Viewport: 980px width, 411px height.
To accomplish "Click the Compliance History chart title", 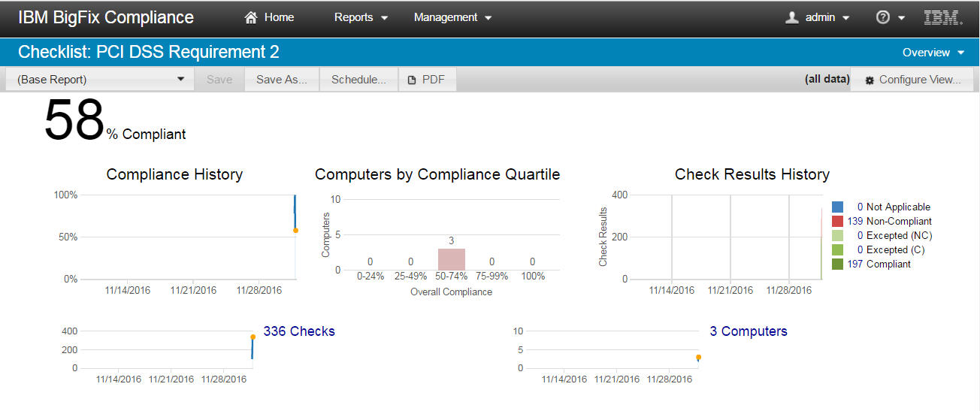I will pyautogui.click(x=174, y=174).
